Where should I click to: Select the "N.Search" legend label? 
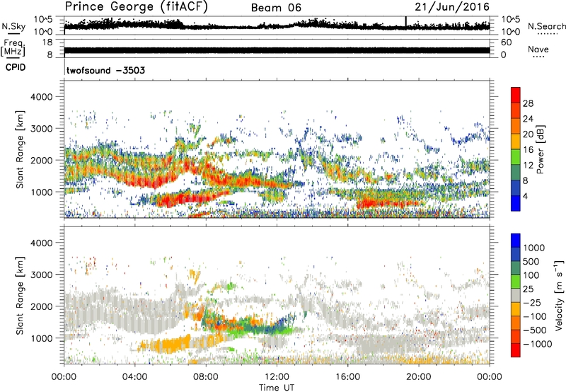click(x=546, y=26)
